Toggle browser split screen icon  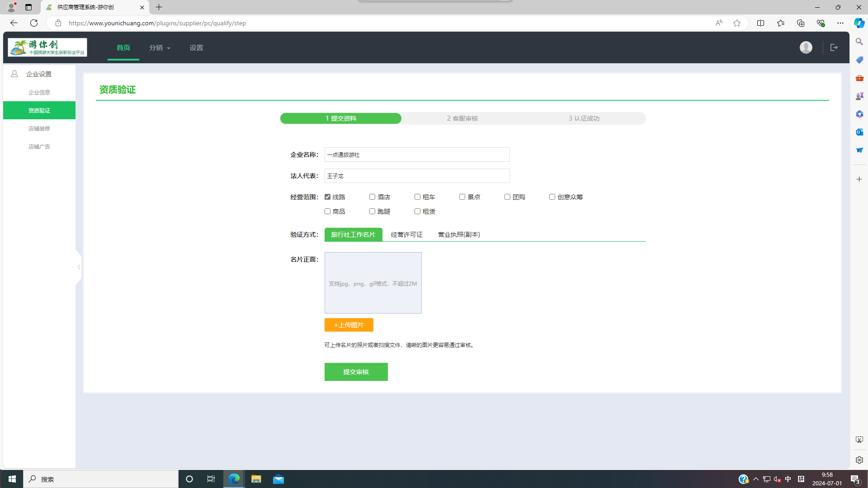(x=760, y=23)
